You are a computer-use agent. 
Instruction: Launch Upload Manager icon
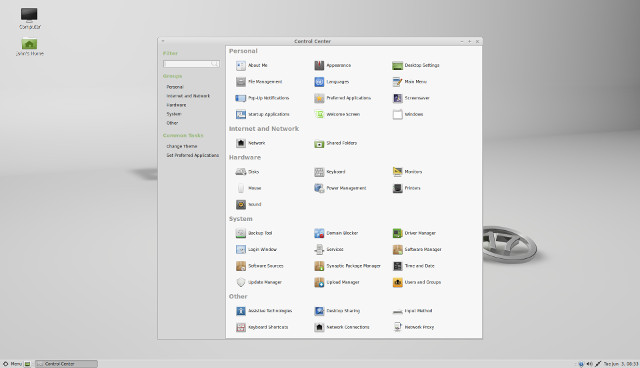coord(319,282)
